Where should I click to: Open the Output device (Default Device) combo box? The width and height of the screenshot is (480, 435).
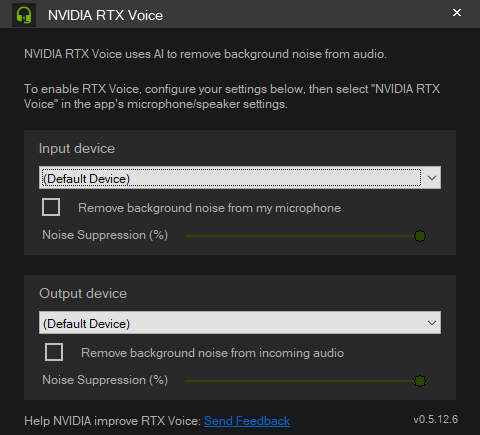[x=240, y=323]
